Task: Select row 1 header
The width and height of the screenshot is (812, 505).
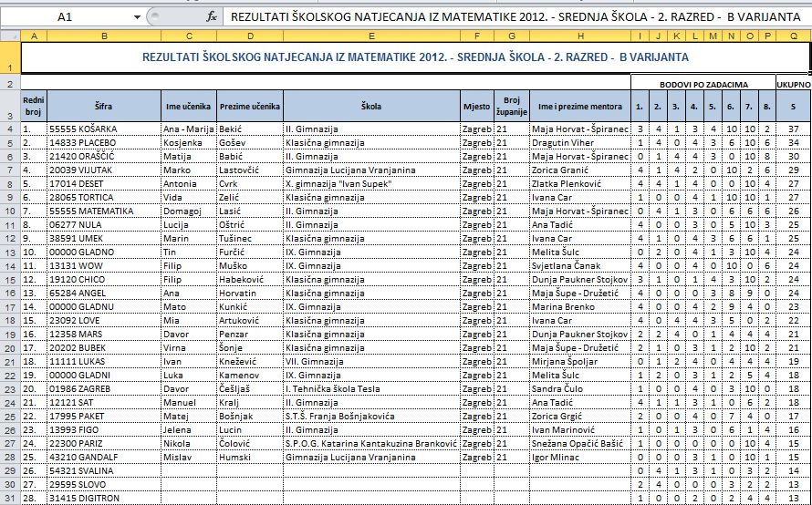Action: [x=10, y=57]
